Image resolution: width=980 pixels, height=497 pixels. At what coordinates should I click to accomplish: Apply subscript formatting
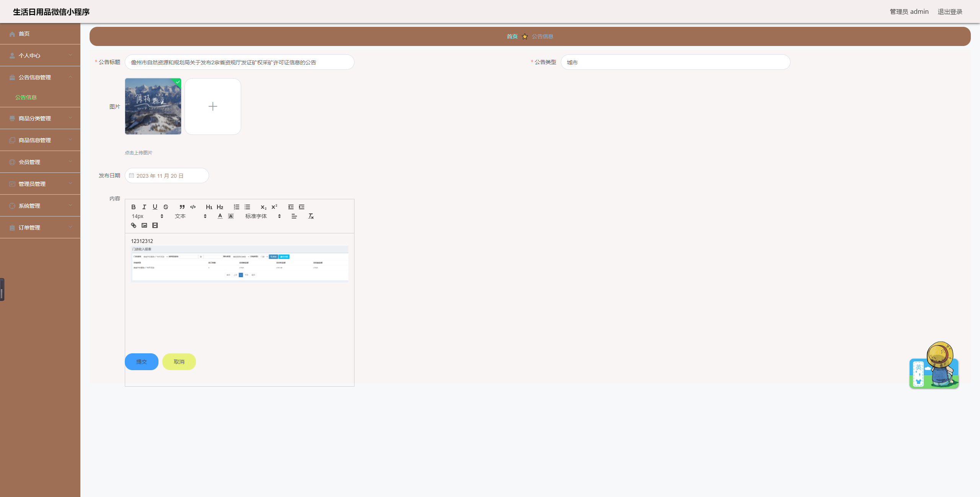pos(263,207)
